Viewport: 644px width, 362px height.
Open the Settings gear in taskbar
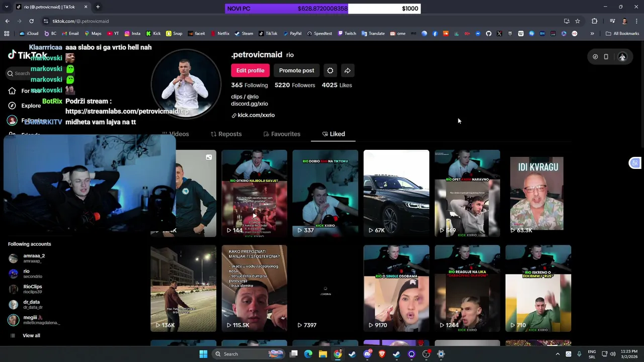coord(441,354)
